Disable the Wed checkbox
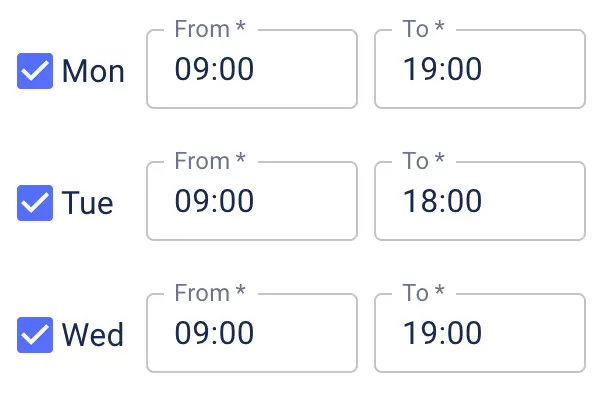This screenshot has height=400, width=600. (x=35, y=334)
